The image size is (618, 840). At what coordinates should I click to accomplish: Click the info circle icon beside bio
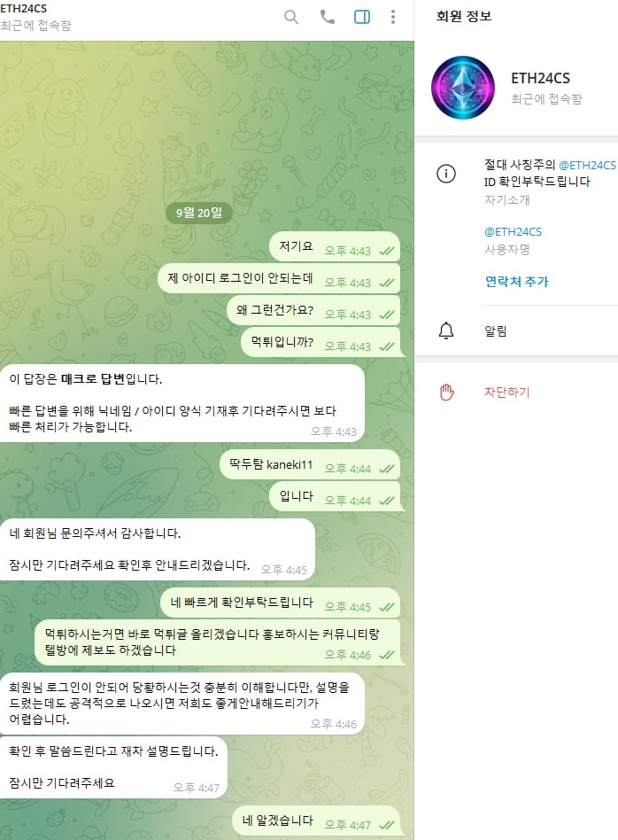[x=446, y=174]
